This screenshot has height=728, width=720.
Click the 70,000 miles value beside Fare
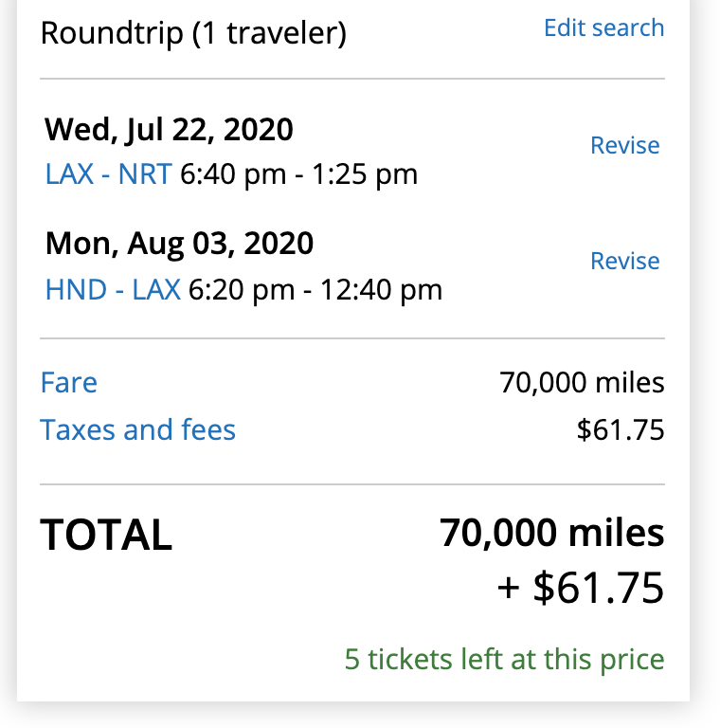point(582,383)
